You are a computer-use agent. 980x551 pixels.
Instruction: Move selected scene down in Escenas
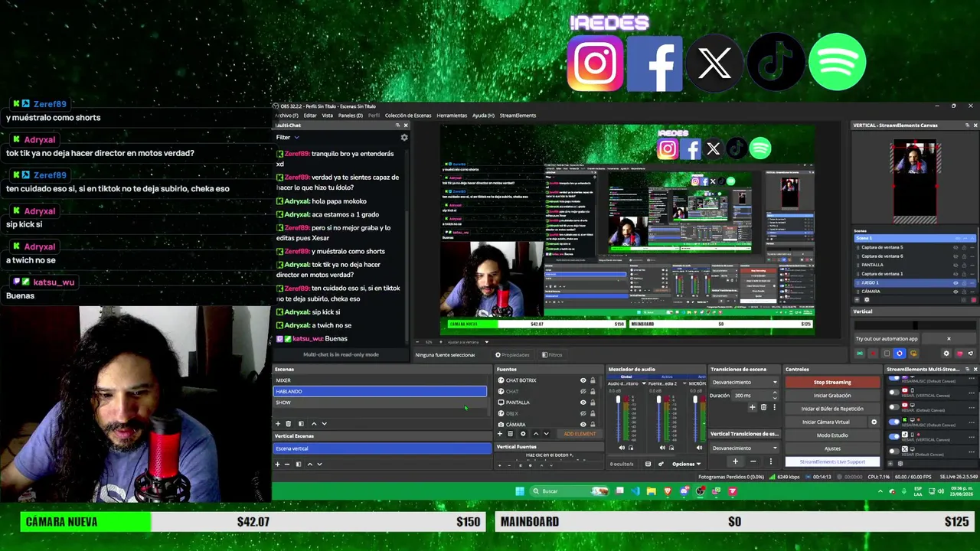324,423
